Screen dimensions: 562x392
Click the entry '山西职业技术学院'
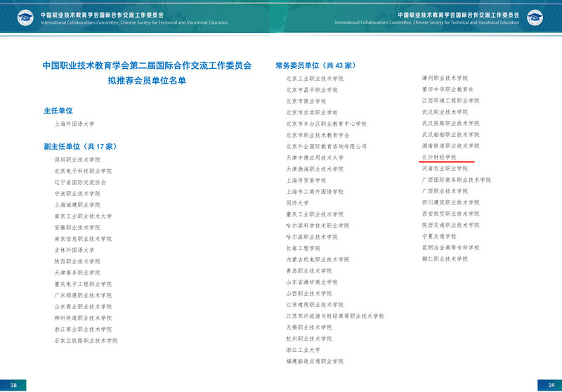point(309,293)
